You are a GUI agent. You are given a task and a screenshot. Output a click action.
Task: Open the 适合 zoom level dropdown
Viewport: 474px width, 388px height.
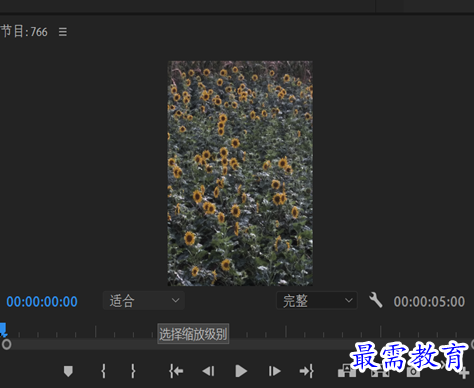(x=144, y=301)
